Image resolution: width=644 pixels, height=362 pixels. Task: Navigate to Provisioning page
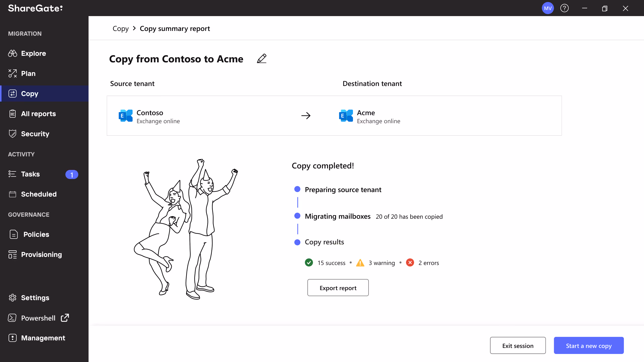[41, 254]
